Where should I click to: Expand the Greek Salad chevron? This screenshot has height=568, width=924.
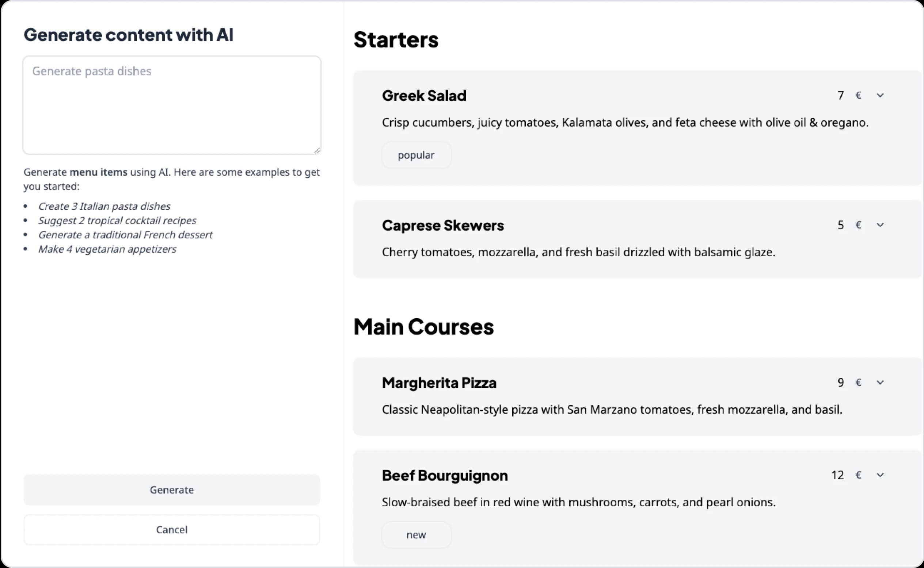coord(880,95)
